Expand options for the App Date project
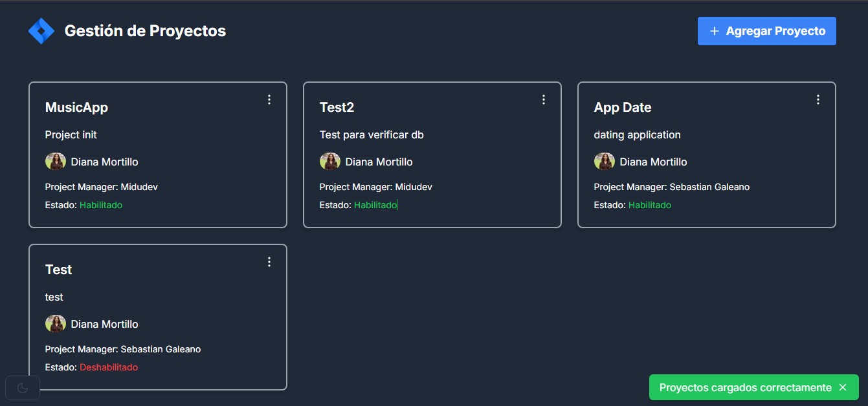Image resolution: width=868 pixels, height=406 pixels. (818, 100)
